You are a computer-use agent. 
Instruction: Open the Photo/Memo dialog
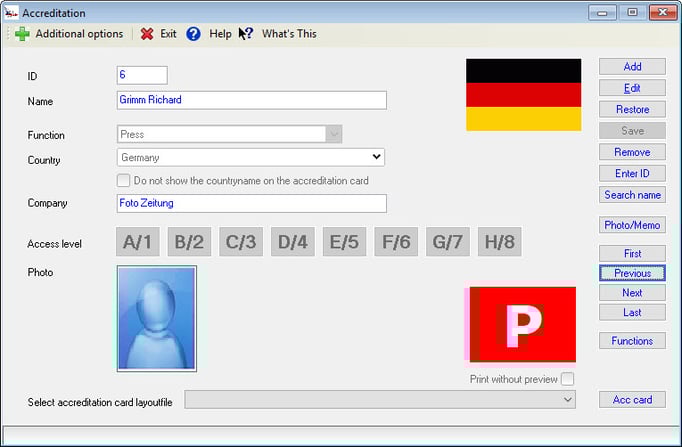click(632, 225)
